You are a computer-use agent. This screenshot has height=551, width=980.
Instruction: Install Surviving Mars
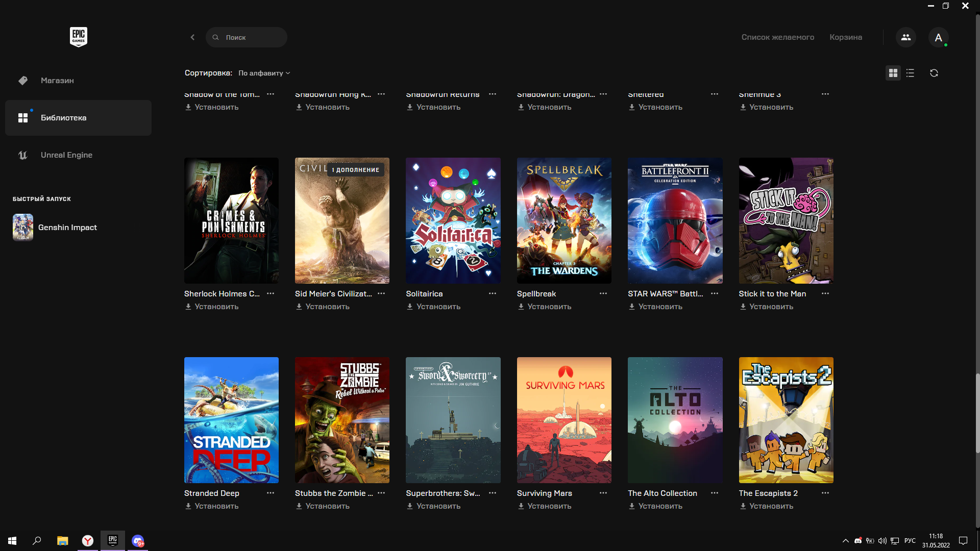[x=545, y=506]
